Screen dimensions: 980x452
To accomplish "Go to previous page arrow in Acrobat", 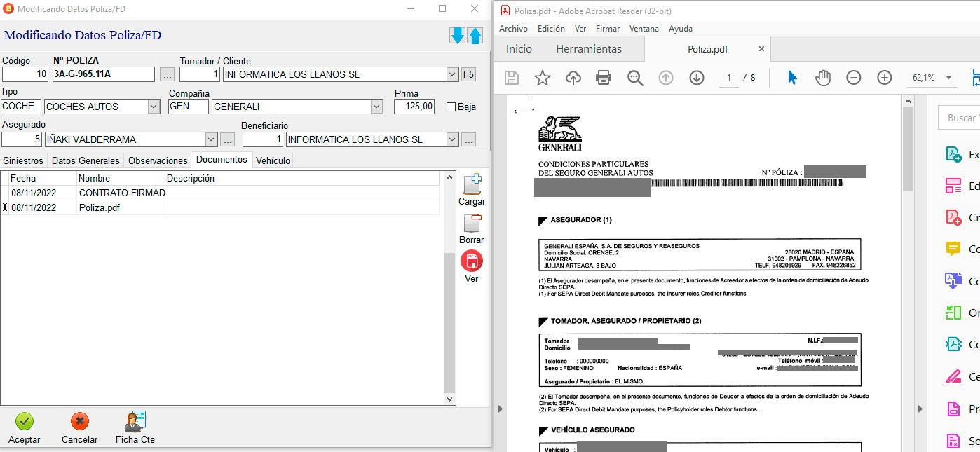I will pos(666,78).
